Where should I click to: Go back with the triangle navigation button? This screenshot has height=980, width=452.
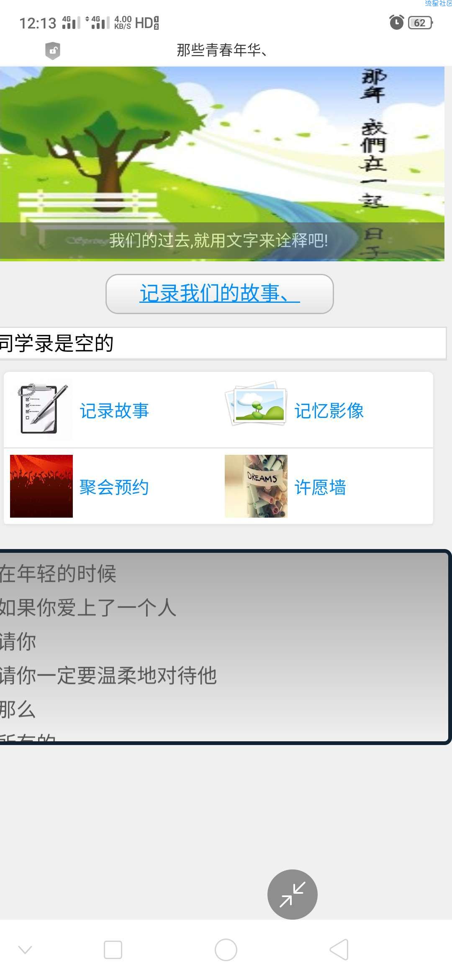(339, 949)
